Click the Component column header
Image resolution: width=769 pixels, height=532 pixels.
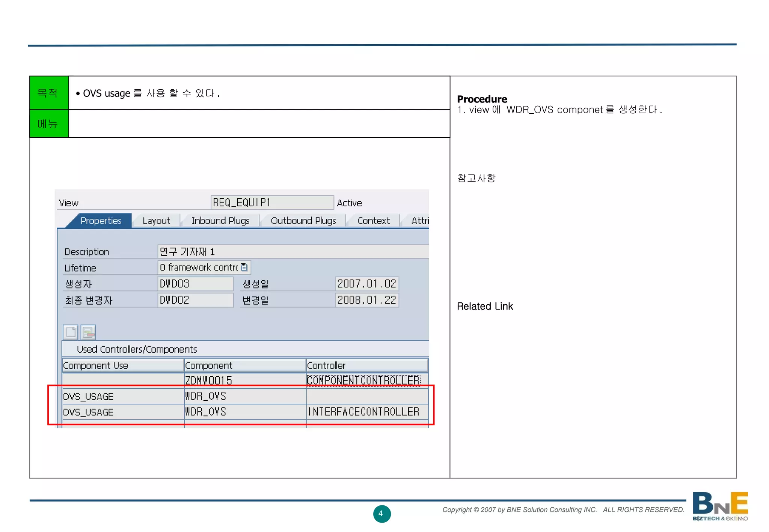point(245,365)
